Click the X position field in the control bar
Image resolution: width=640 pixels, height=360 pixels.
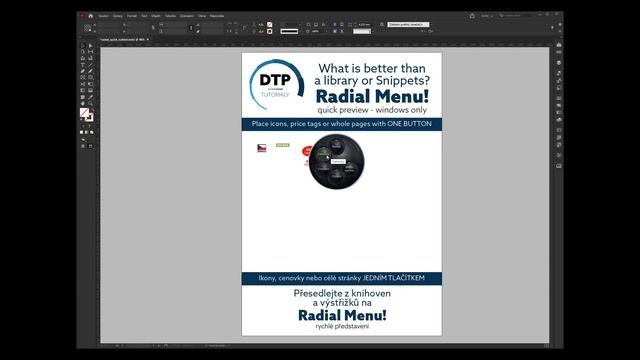coord(109,24)
